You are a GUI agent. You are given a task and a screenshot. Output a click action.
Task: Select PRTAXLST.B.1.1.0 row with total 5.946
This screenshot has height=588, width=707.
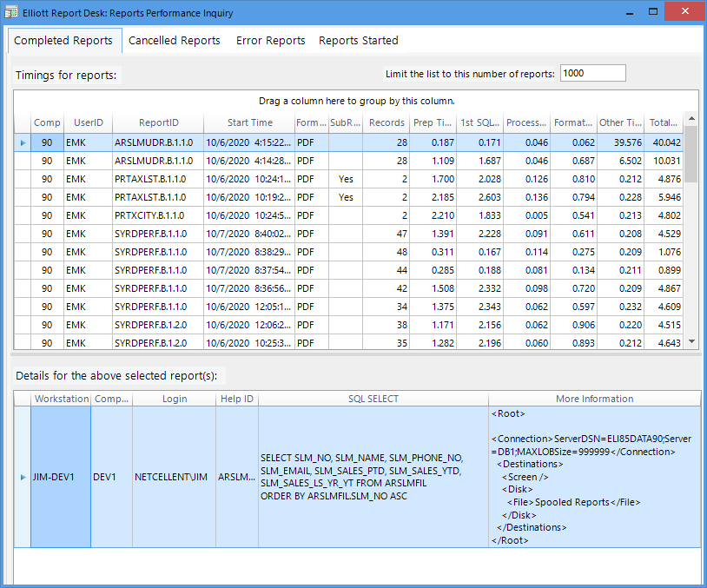(x=348, y=197)
